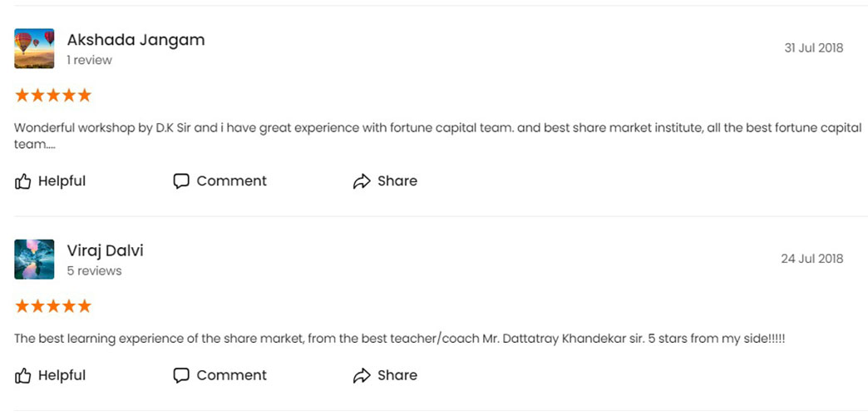Click thumbs-up icon on Viraj Dalvi's review
The width and height of the screenshot is (868, 416).
(x=22, y=375)
